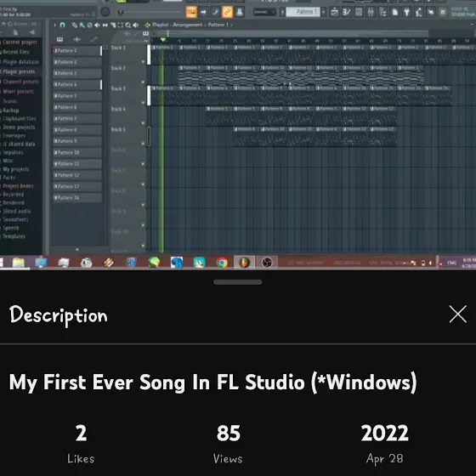
Task: Select the Slice tool in playlist toolbar
Action: pos(112,25)
